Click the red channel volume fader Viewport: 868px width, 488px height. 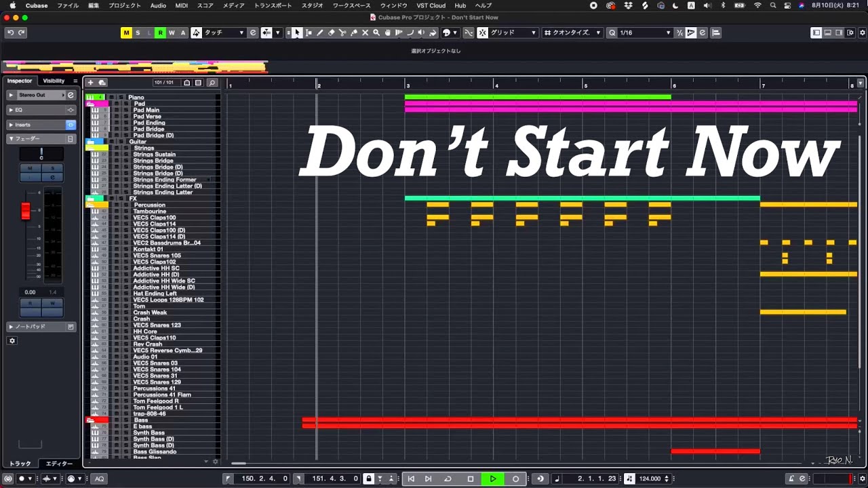click(26, 211)
